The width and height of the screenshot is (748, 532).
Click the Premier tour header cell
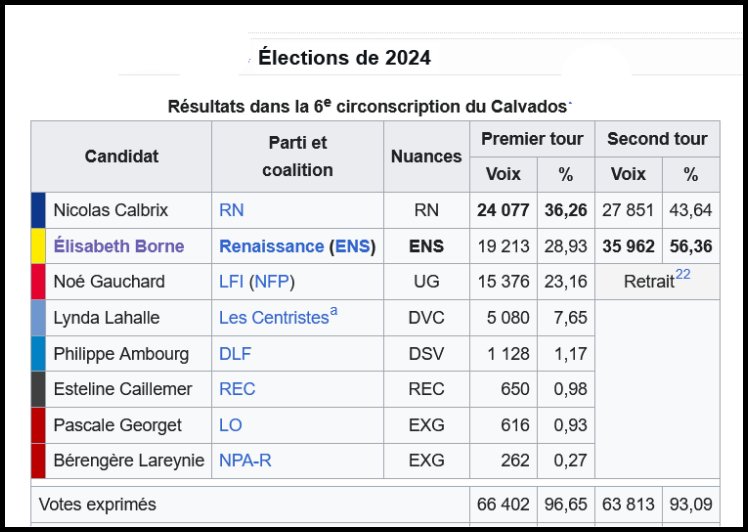(x=532, y=139)
